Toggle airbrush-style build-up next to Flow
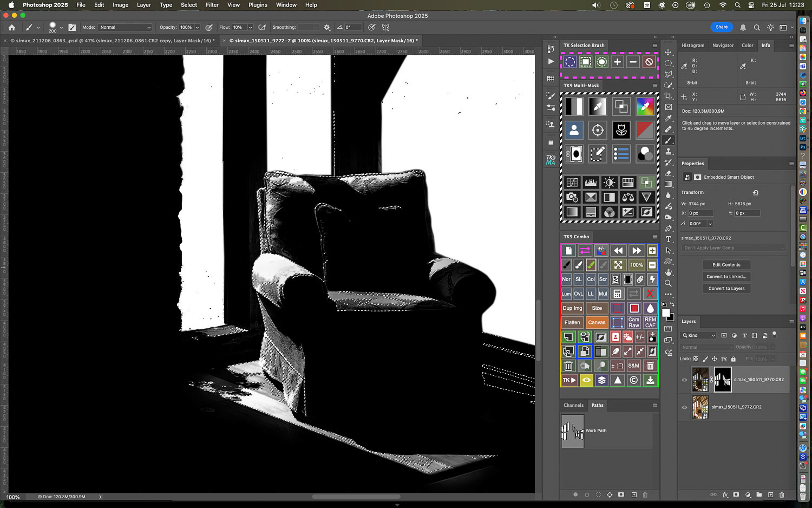Image resolution: width=812 pixels, height=508 pixels. coord(263,27)
